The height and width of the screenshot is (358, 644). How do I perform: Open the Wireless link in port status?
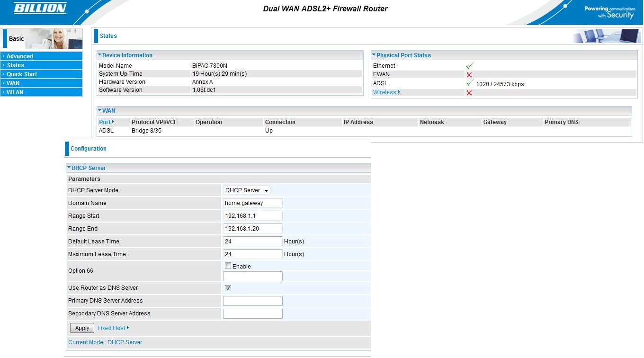coord(386,92)
